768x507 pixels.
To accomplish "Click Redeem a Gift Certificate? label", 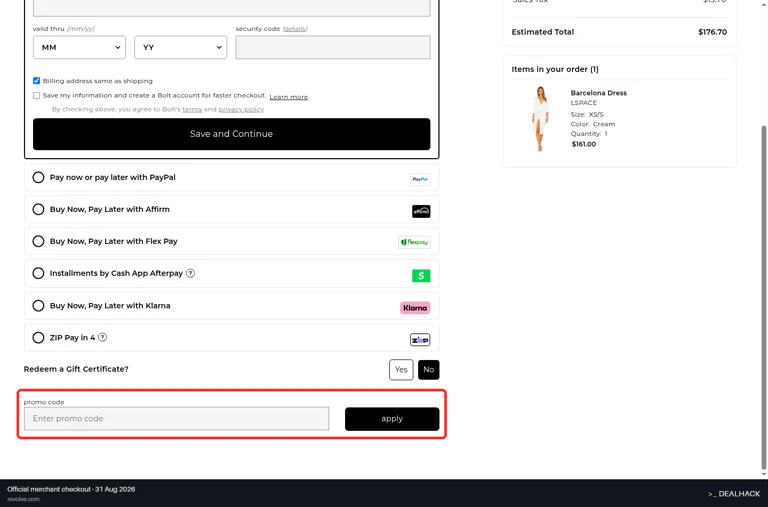I will pos(76,369).
